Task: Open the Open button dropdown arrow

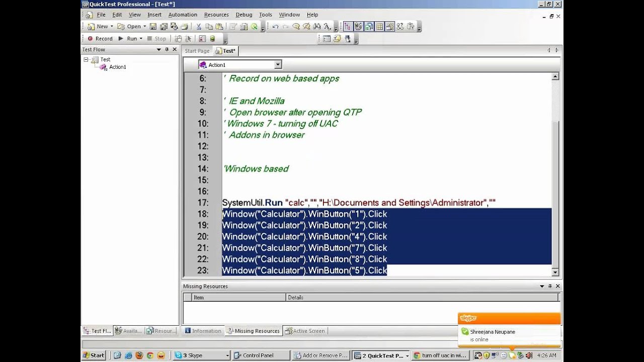Action: tap(144, 26)
